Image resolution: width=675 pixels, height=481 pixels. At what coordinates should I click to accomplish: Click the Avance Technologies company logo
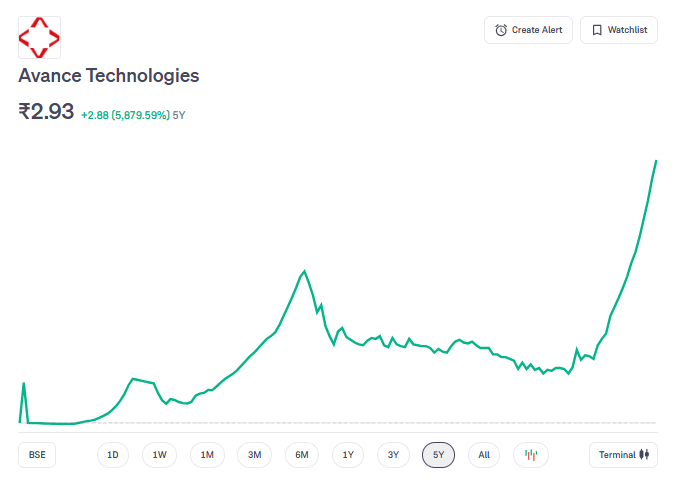pyautogui.click(x=39, y=37)
